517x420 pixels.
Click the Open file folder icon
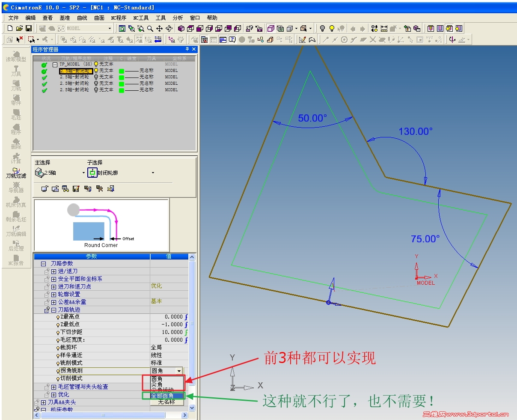[x=19, y=28]
